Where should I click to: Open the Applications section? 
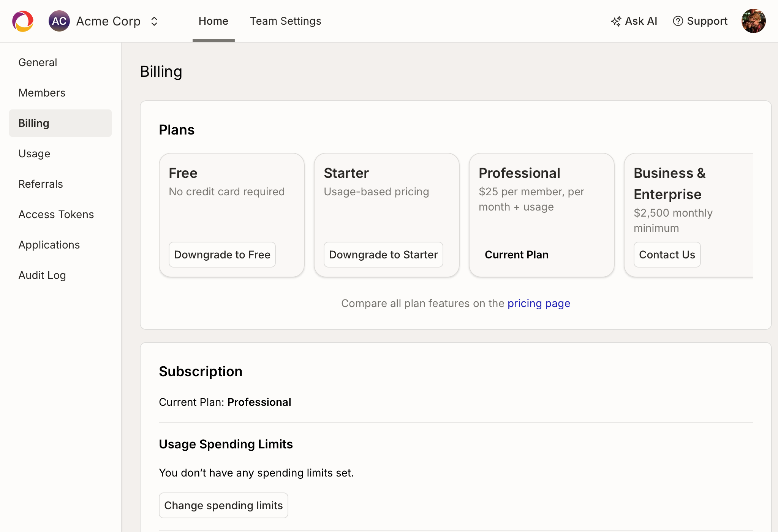click(x=49, y=245)
